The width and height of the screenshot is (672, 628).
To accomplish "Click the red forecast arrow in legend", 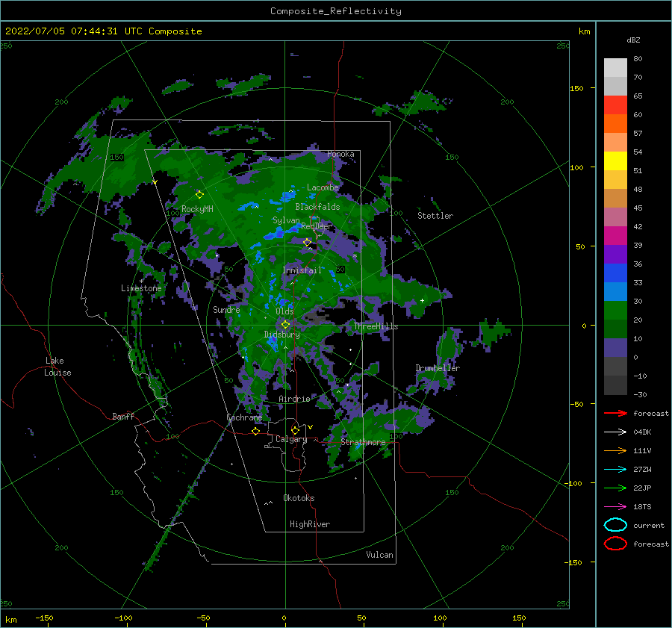I will tap(615, 413).
